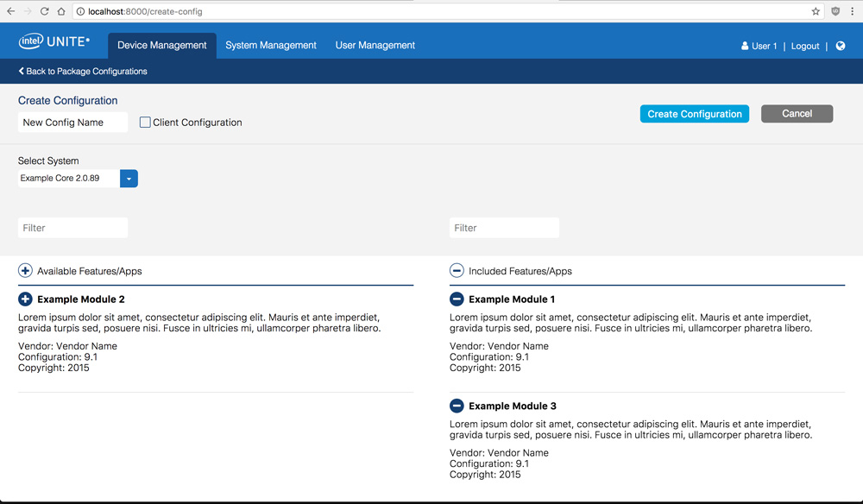Click the Create Configuration button
The image size is (863, 504).
pyautogui.click(x=695, y=114)
